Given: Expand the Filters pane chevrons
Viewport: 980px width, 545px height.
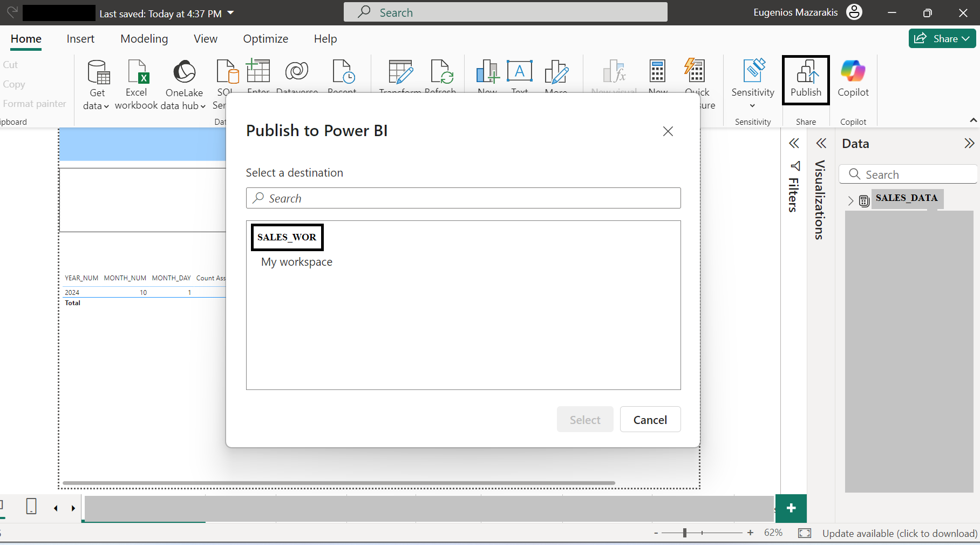Looking at the screenshot, I should coord(794,143).
